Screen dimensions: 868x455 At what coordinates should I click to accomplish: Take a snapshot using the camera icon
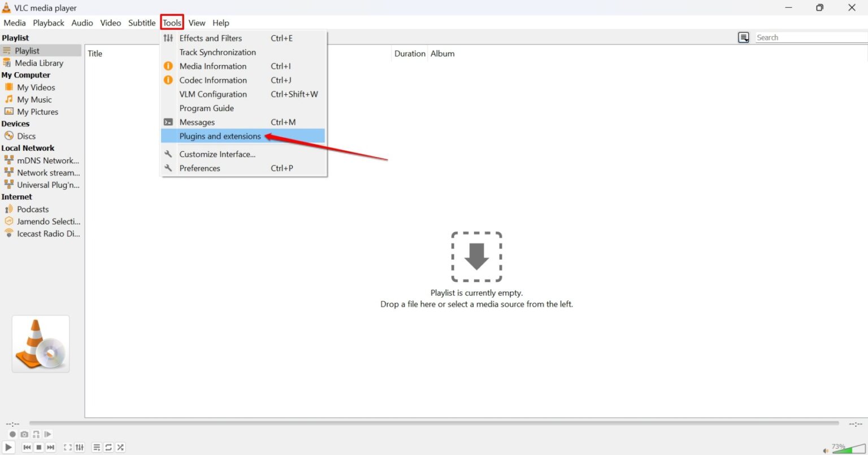[x=24, y=434]
